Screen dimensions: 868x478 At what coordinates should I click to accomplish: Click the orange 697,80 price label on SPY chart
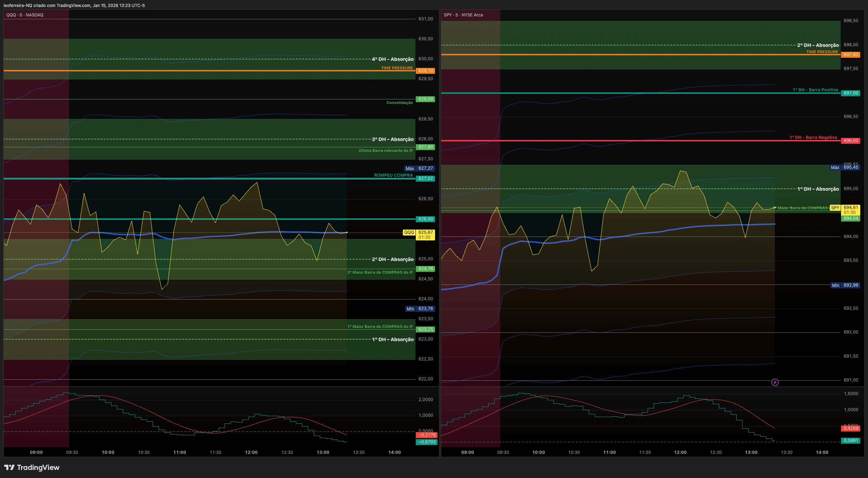pos(850,55)
